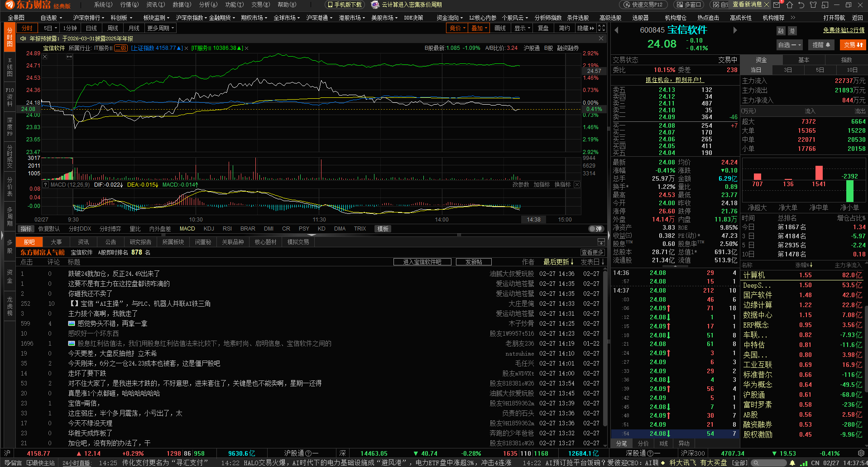The height and width of the screenshot is (467, 868).
Task: Switch to the 日线 daily chart tab
Action: 91,28
